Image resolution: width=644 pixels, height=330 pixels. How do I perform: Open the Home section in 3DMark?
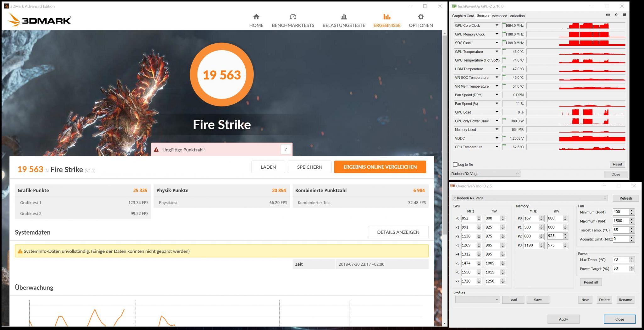pyautogui.click(x=256, y=21)
